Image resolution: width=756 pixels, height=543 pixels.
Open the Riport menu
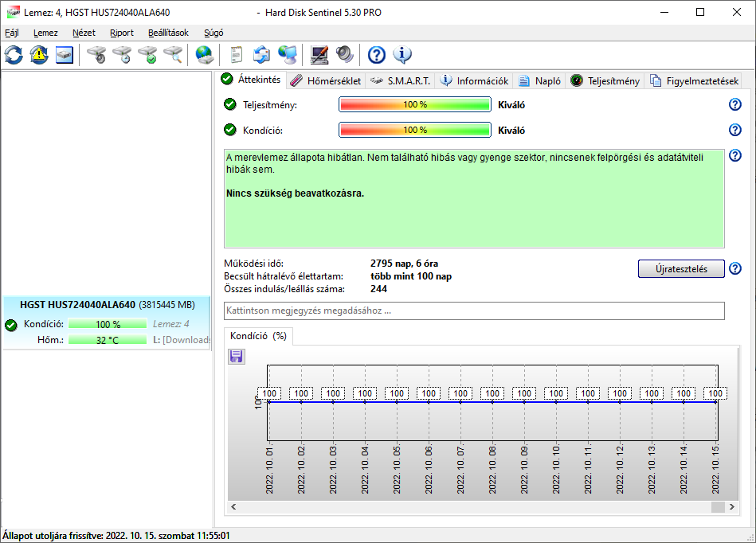(x=122, y=33)
